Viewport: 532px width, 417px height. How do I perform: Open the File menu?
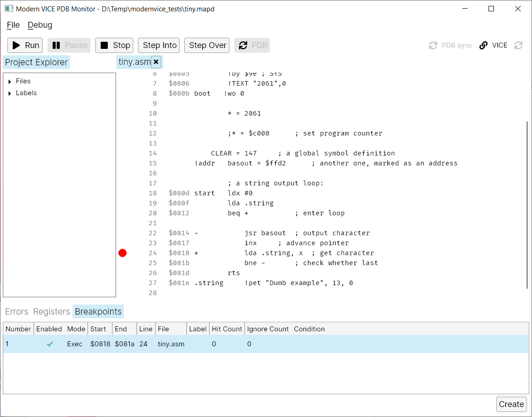pos(13,25)
